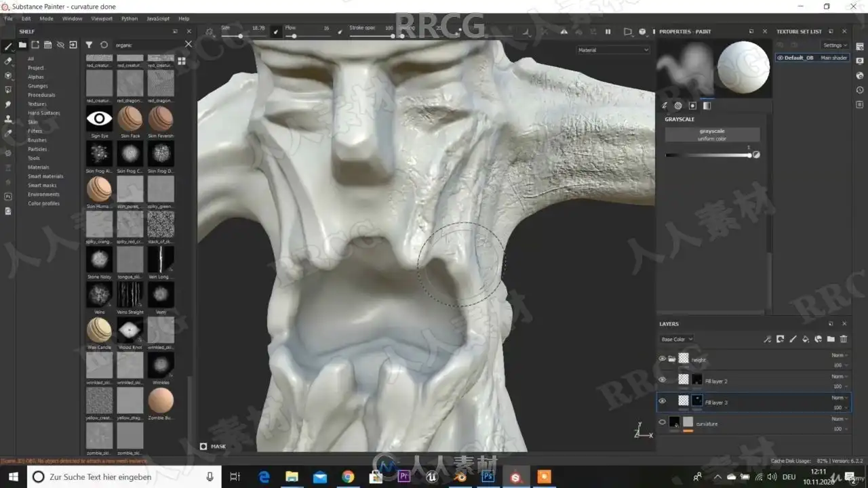Viewport: 868px width, 488px height.
Task: Hide the Fill layer 2 layer
Action: 663,380
